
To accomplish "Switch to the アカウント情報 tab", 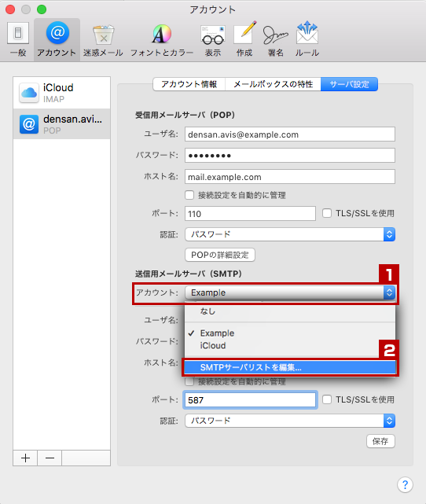I will [x=189, y=84].
